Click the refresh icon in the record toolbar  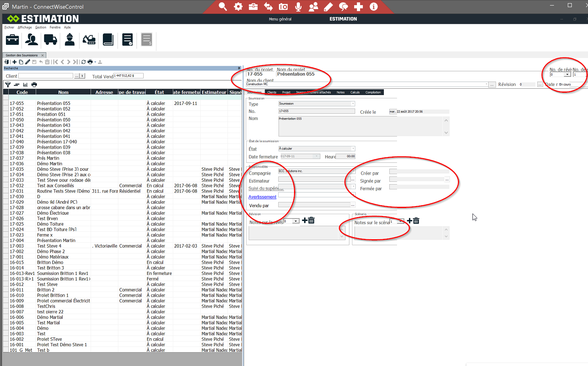(x=83, y=62)
